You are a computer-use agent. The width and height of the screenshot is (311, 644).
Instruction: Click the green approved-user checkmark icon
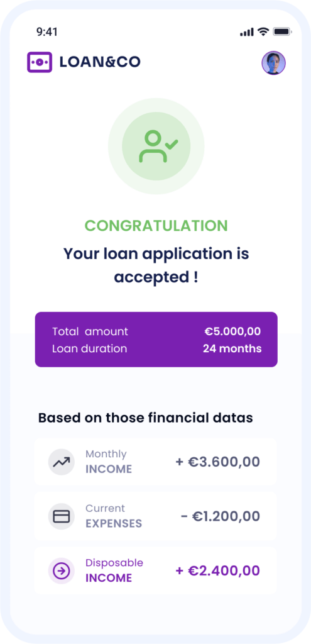tap(156, 146)
